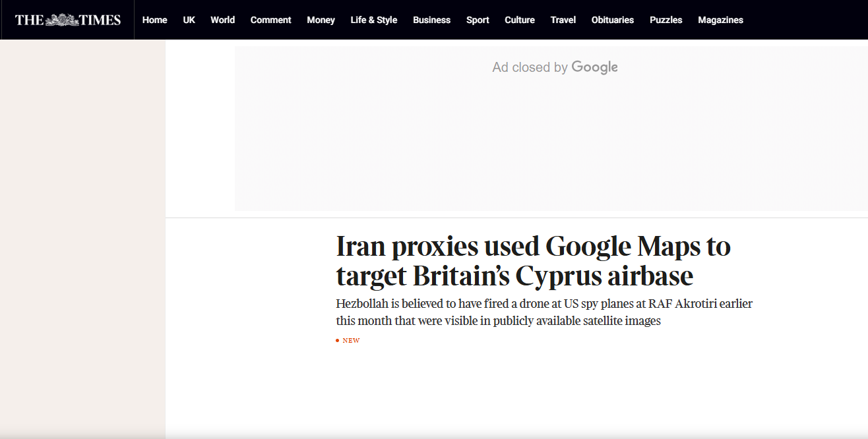The height and width of the screenshot is (439, 868).
Task: Select the Business nav item
Action: [x=431, y=20]
